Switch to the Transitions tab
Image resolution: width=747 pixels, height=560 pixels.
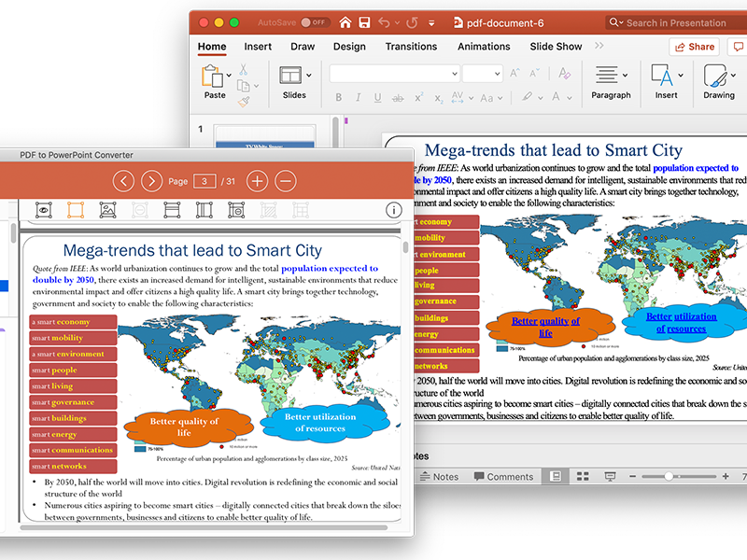click(x=411, y=47)
